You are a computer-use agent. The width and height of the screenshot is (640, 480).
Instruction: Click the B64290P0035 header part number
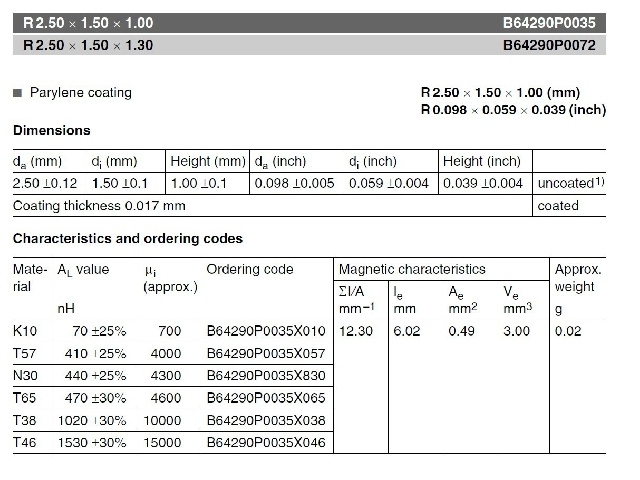tap(554, 20)
